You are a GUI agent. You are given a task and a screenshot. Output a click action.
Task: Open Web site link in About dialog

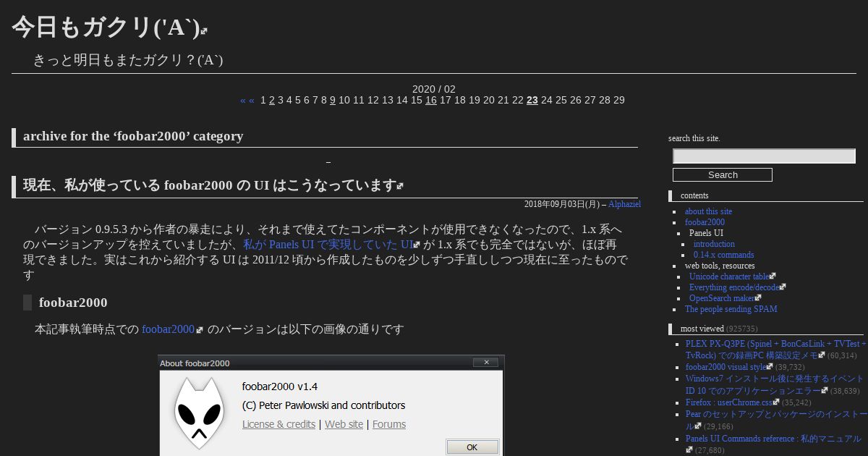pos(344,424)
